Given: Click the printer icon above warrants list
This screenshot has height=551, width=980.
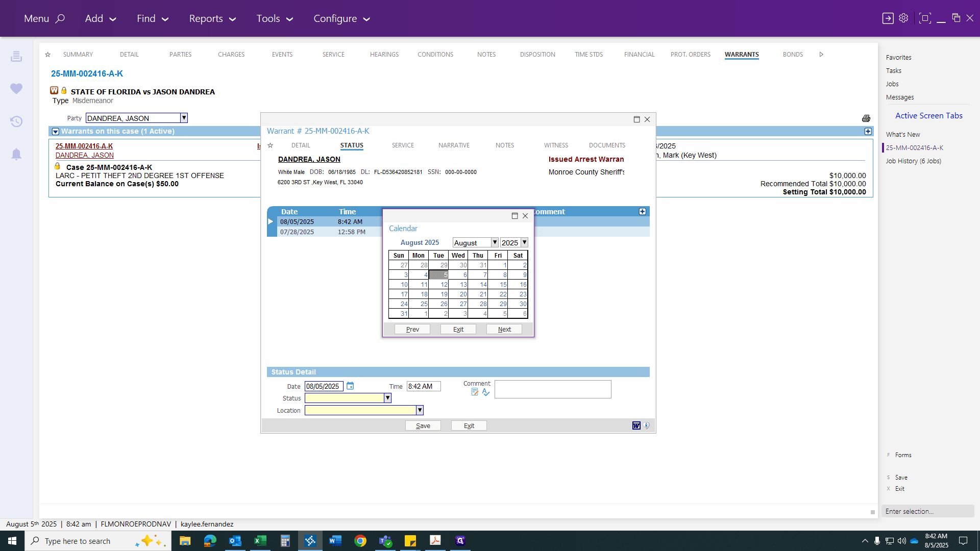Looking at the screenshot, I should (x=866, y=118).
